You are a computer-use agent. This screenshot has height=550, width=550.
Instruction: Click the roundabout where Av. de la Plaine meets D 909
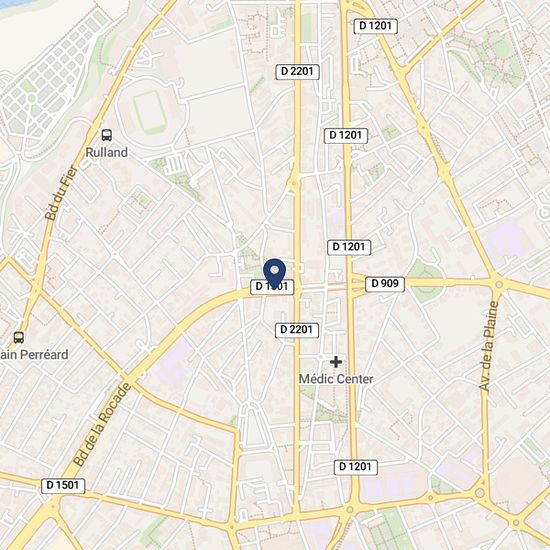(x=499, y=284)
